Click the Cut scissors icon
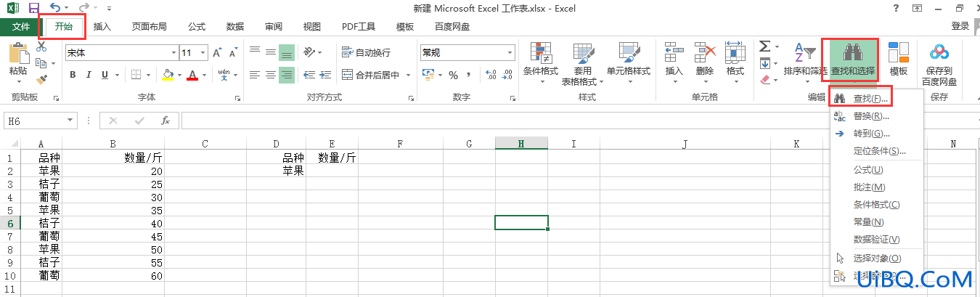The height and width of the screenshot is (297, 980). (41, 47)
